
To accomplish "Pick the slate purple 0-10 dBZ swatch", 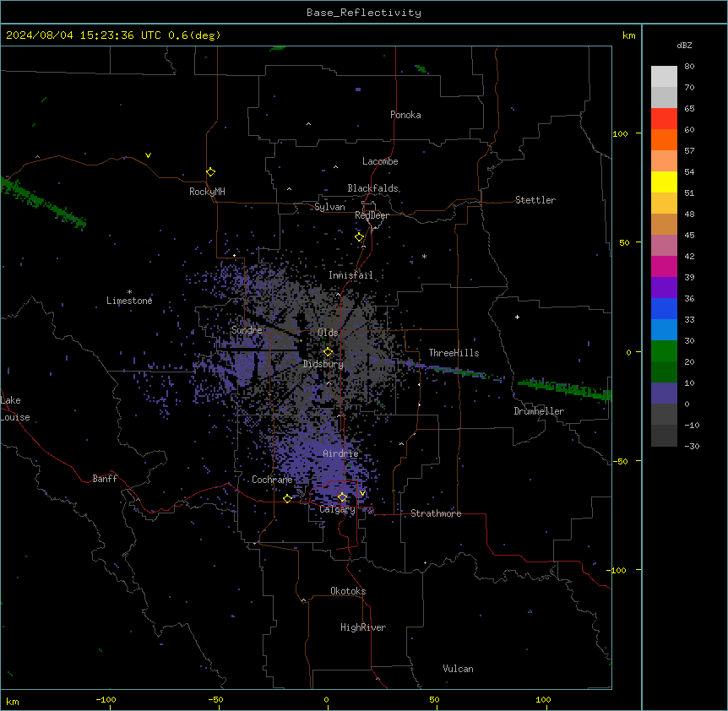I will point(664,393).
